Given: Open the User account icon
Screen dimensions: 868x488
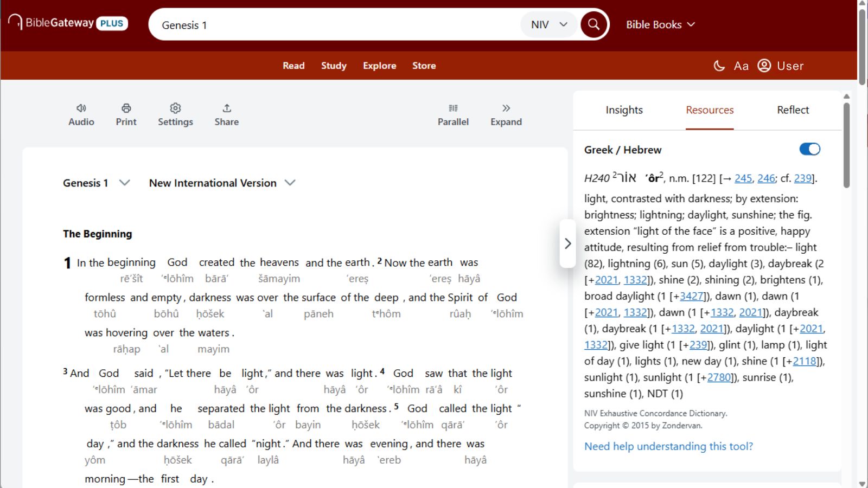Looking at the screenshot, I should [764, 66].
